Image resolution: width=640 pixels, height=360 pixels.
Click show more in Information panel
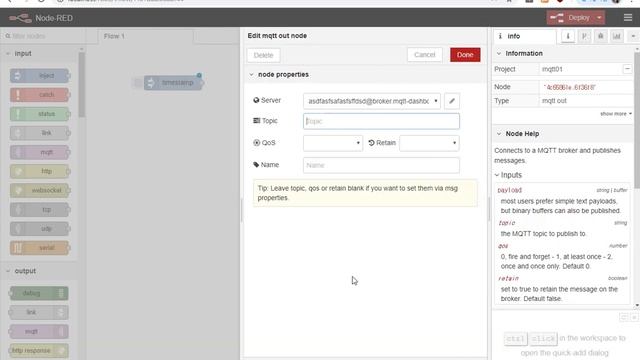tap(616, 114)
